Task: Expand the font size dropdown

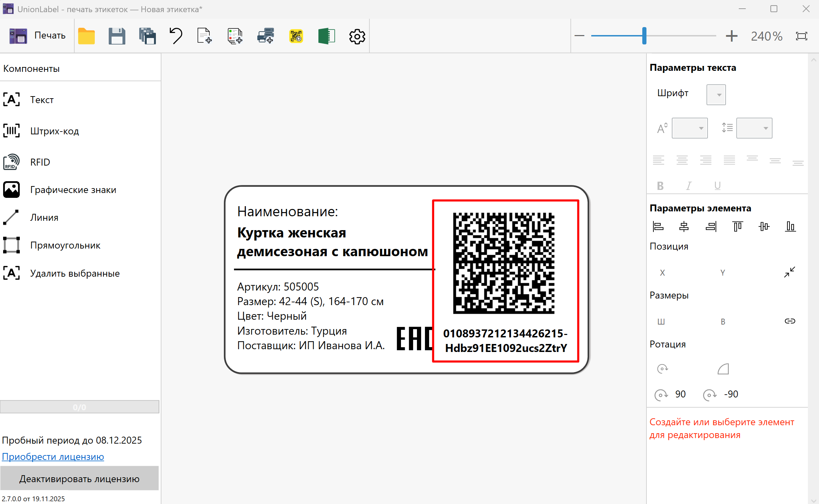Action: 690,128
